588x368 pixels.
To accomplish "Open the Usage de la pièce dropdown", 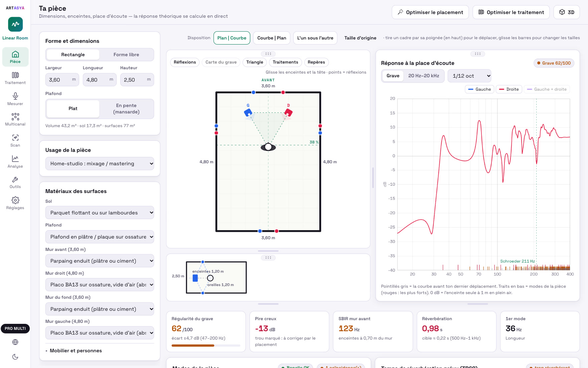I will click(100, 164).
